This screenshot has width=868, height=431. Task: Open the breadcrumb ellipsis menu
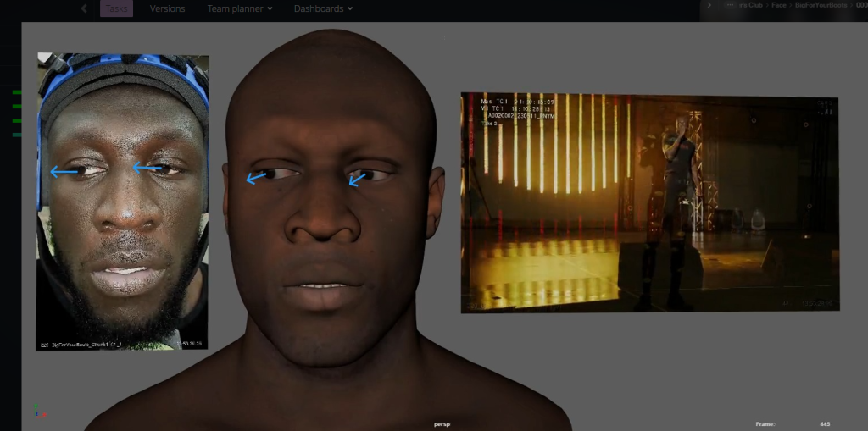[x=732, y=5]
